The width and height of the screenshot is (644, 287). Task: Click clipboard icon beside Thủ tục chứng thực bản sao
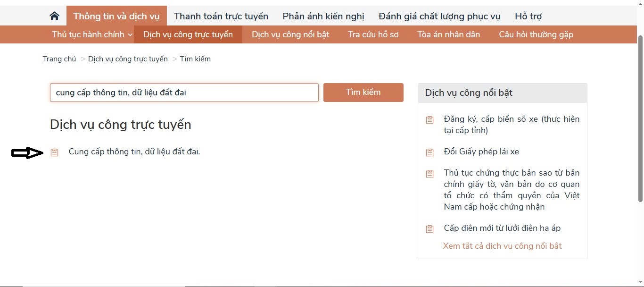click(x=429, y=173)
